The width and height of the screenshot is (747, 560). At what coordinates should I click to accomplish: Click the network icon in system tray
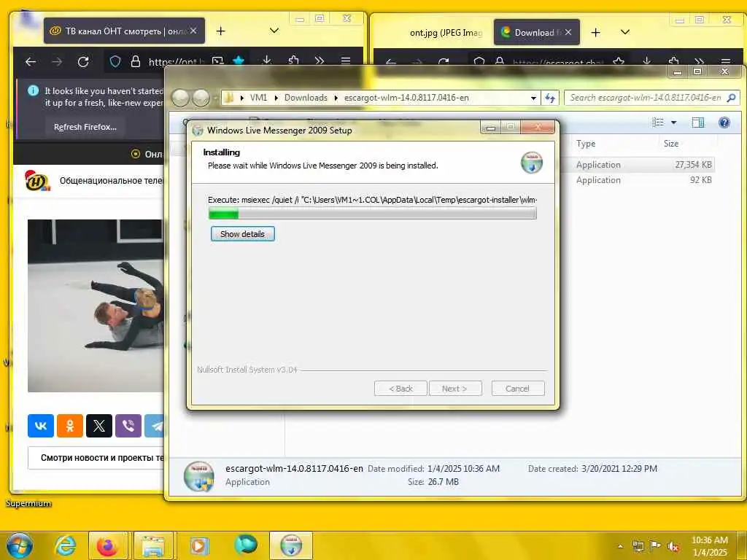coord(638,546)
